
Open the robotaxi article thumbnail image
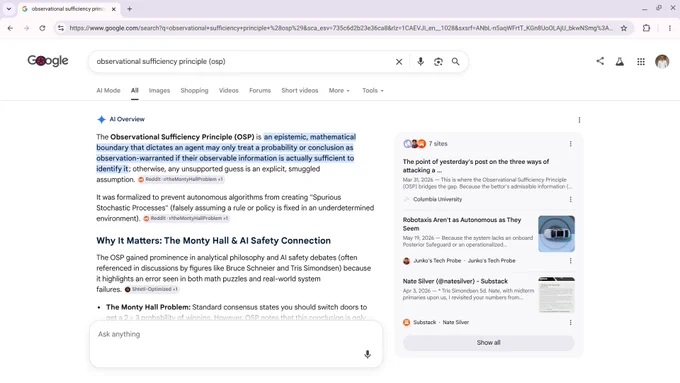556,234
